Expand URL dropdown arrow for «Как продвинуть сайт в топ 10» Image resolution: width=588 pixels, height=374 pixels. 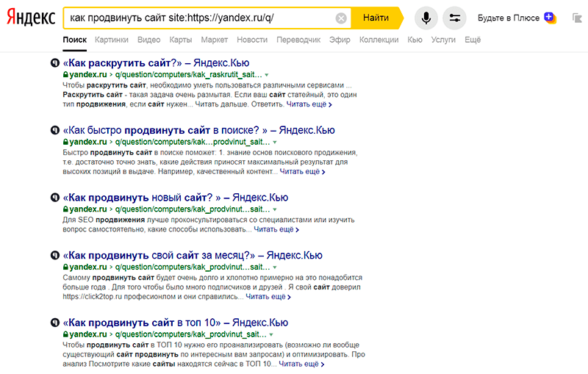271,334
